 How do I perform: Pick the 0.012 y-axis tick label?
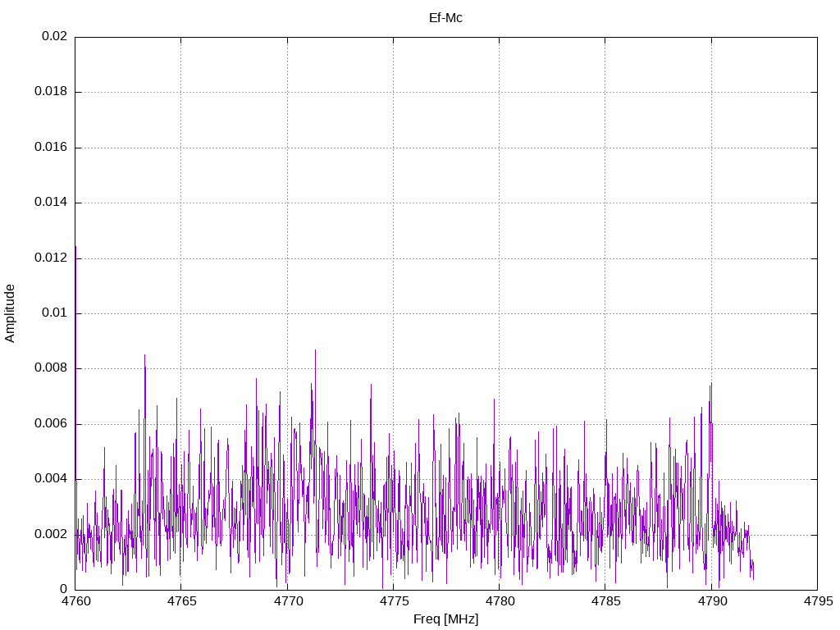51,258
